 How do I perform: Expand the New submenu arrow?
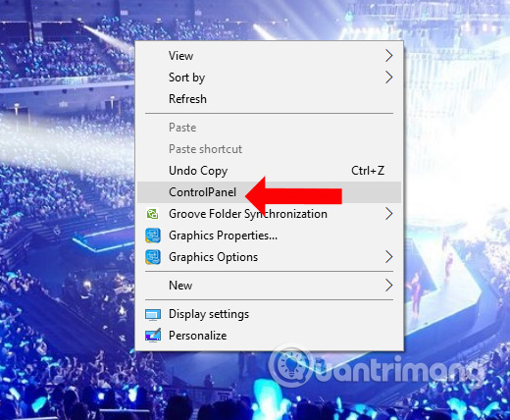(388, 286)
